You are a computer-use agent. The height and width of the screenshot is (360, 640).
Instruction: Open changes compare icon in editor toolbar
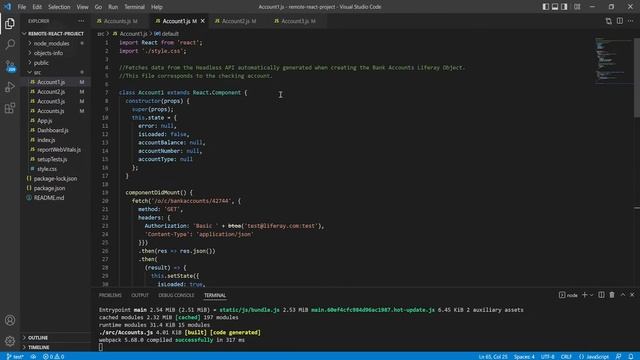coord(609,21)
